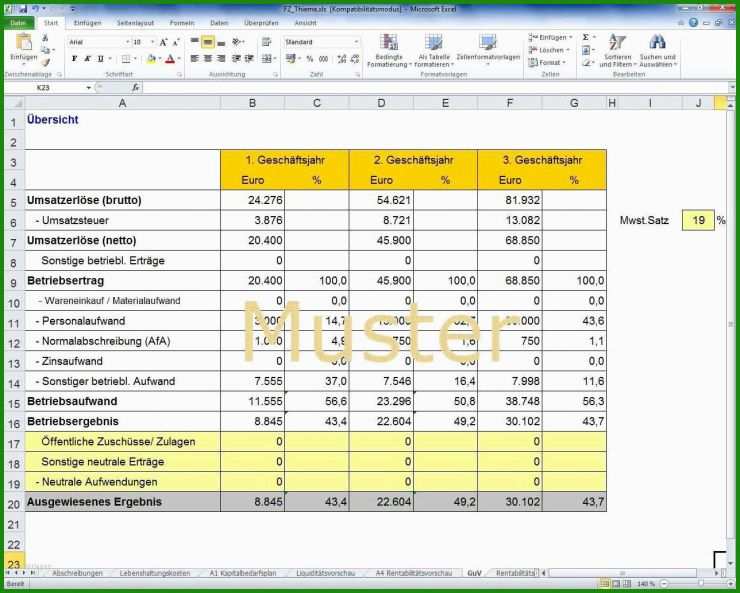The height and width of the screenshot is (593, 740).
Task: Click the percent style icon
Action: pos(310,58)
